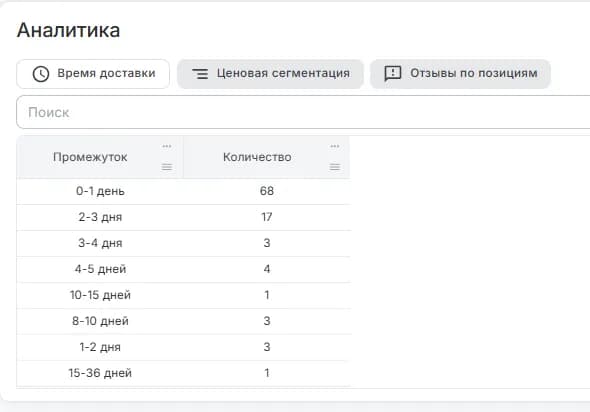Click the feedback bubble icon
Image resolution: width=590 pixels, height=412 pixels.
pyautogui.click(x=392, y=74)
